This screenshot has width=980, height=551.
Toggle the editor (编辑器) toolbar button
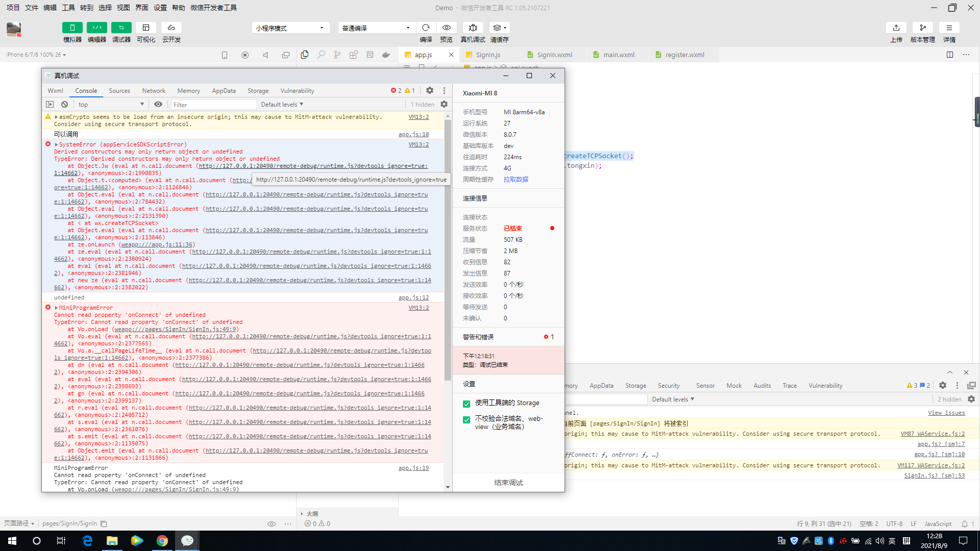[x=96, y=28]
